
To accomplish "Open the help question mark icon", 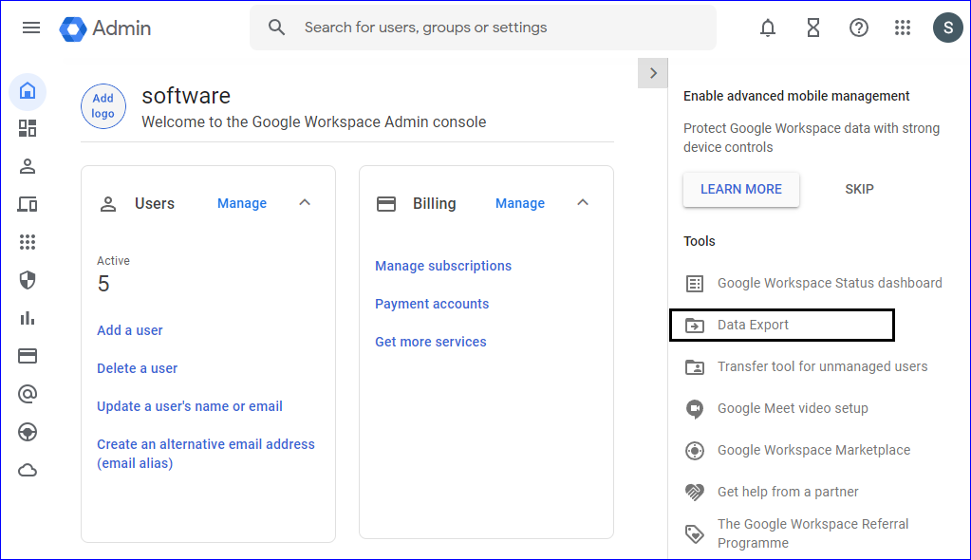I will 858,28.
